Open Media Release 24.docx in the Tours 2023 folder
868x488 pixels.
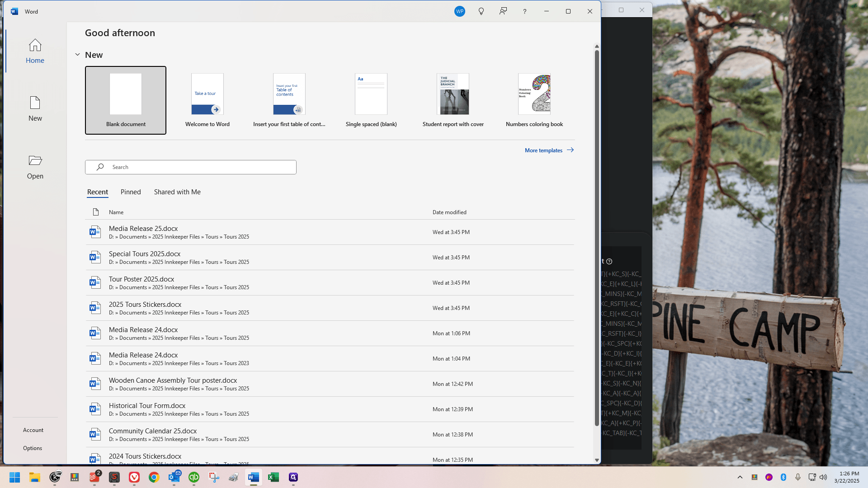click(330, 359)
